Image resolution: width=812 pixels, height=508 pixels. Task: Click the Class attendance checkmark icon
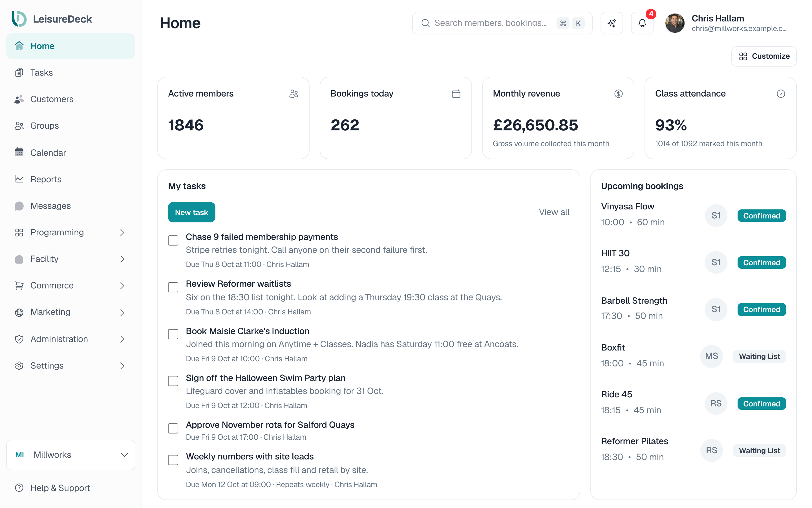pos(781,93)
